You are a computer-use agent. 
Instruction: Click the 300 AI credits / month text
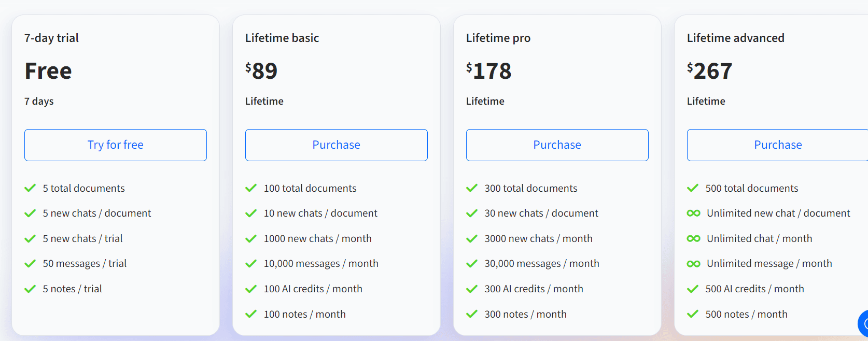pos(534,289)
